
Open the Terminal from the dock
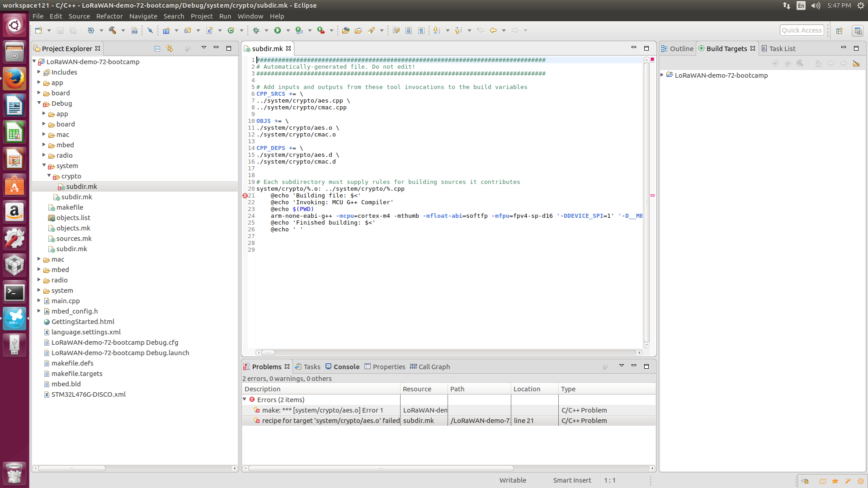click(14, 292)
